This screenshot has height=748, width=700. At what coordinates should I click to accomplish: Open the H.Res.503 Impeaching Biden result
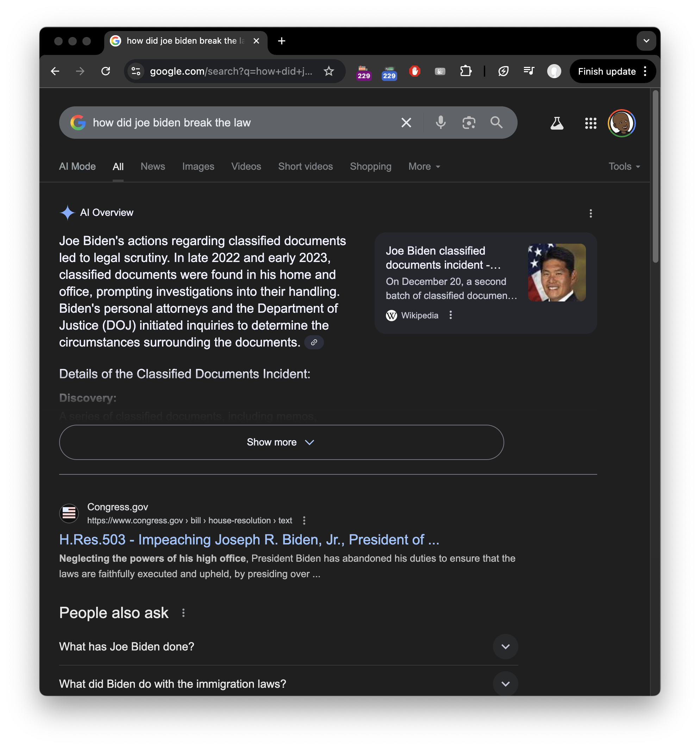point(249,539)
